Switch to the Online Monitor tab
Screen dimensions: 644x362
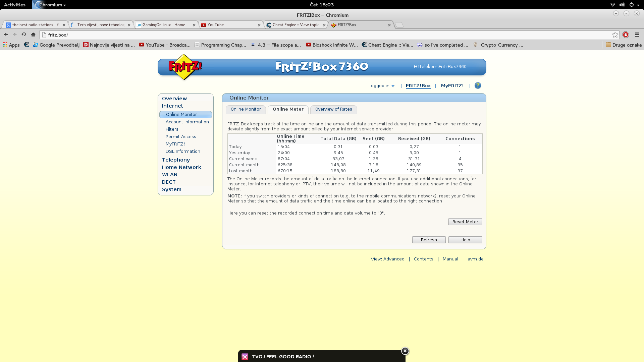tap(246, 109)
